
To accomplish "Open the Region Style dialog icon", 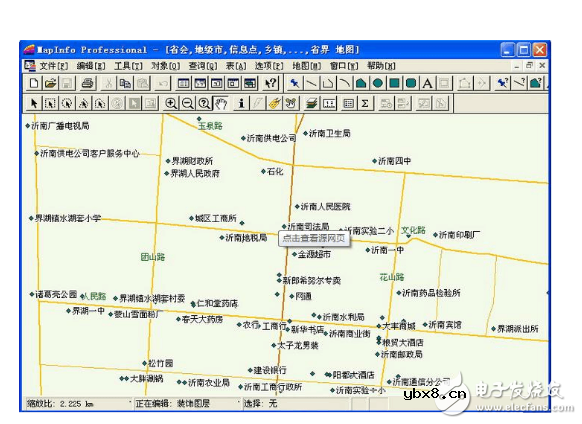I will pos(536,83).
